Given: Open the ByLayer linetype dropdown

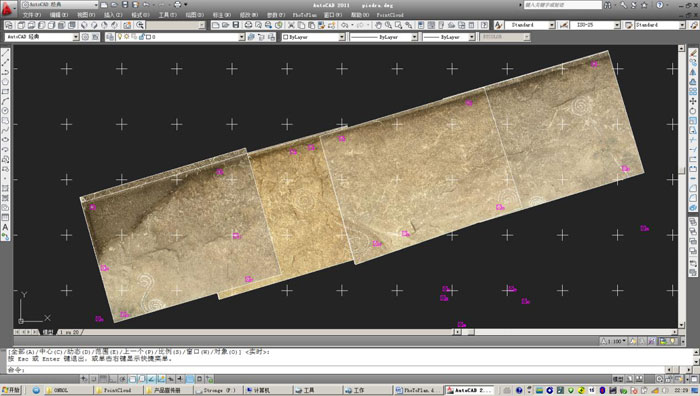Looking at the screenshot, I should pos(414,37).
